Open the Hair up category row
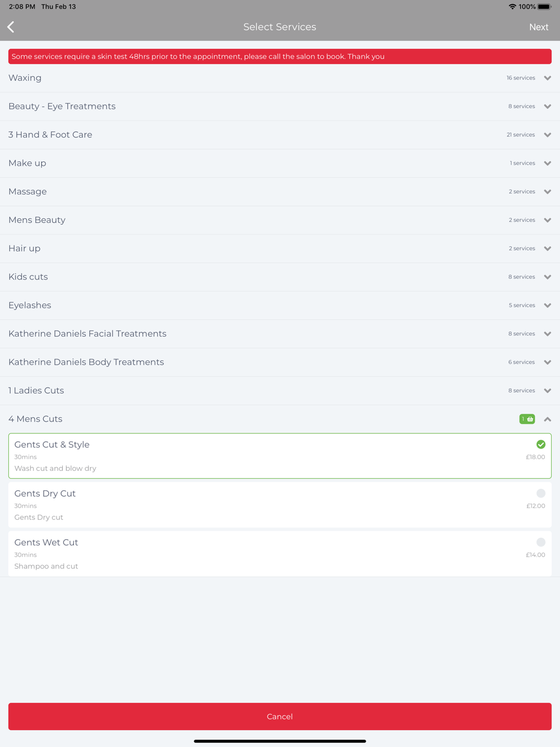 [x=280, y=249]
